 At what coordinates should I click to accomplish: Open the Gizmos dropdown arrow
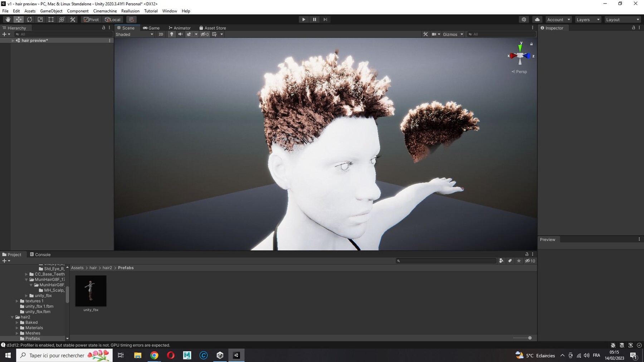[x=462, y=34]
